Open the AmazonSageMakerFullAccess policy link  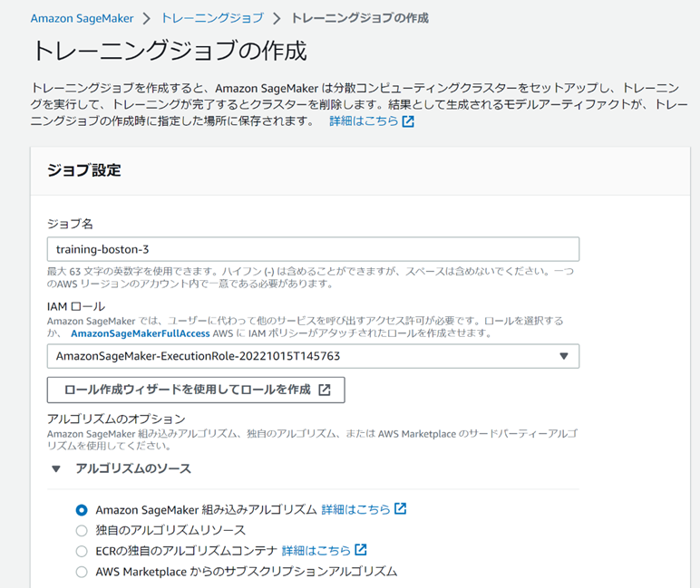pyautogui.click(x=141, y=333)
